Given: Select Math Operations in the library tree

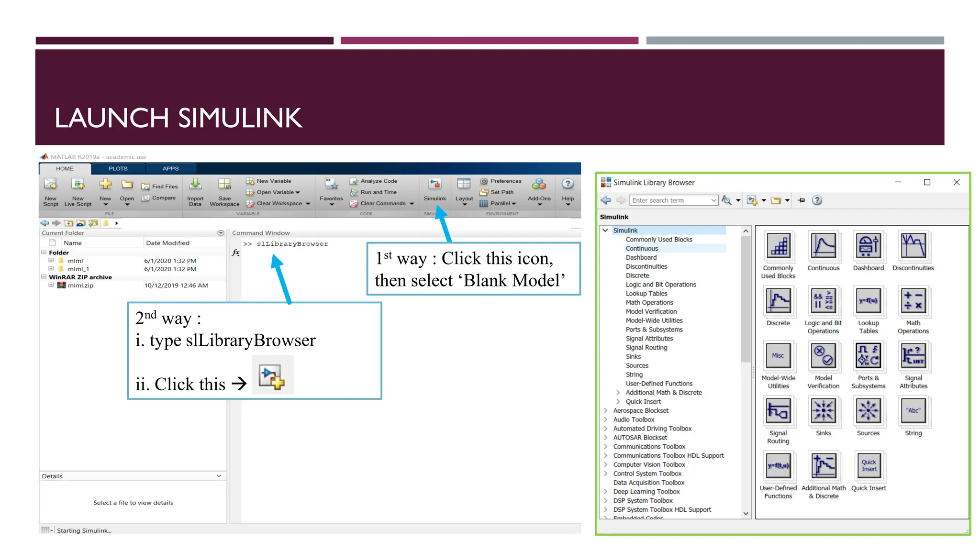Looking at the screenshot, I should 649,302.
